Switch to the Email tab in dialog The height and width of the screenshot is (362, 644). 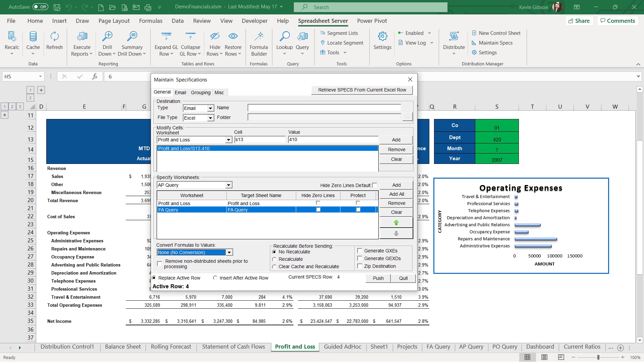pos(180,93)
